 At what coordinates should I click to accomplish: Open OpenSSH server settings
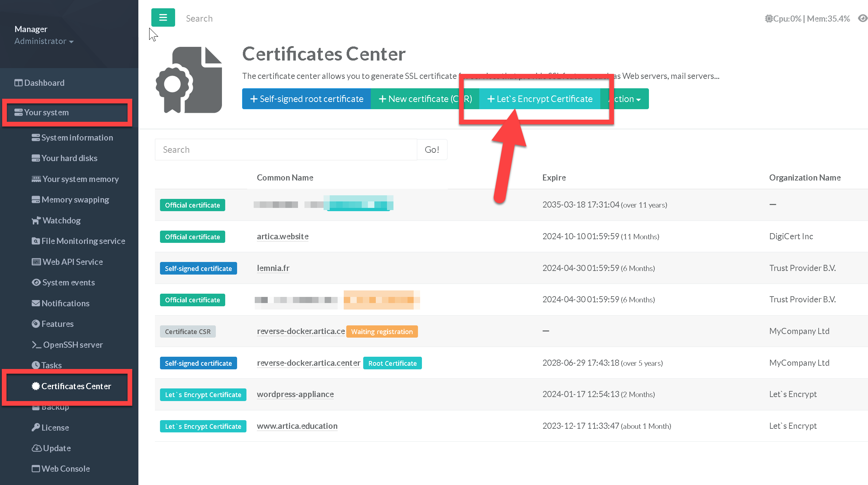(x=72, y=345)
